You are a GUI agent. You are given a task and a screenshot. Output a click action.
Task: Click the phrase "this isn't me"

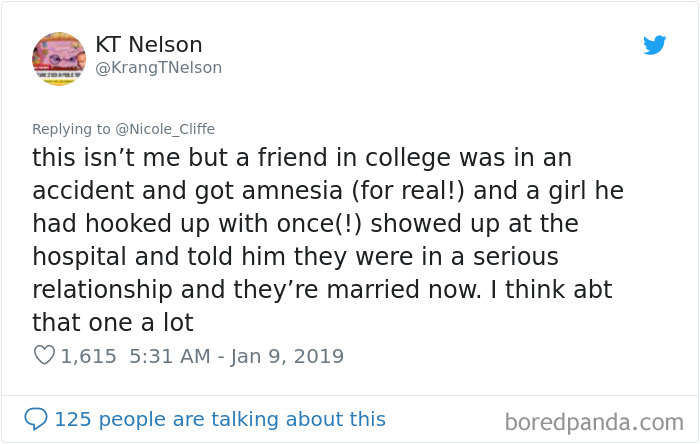click(98, 158)
